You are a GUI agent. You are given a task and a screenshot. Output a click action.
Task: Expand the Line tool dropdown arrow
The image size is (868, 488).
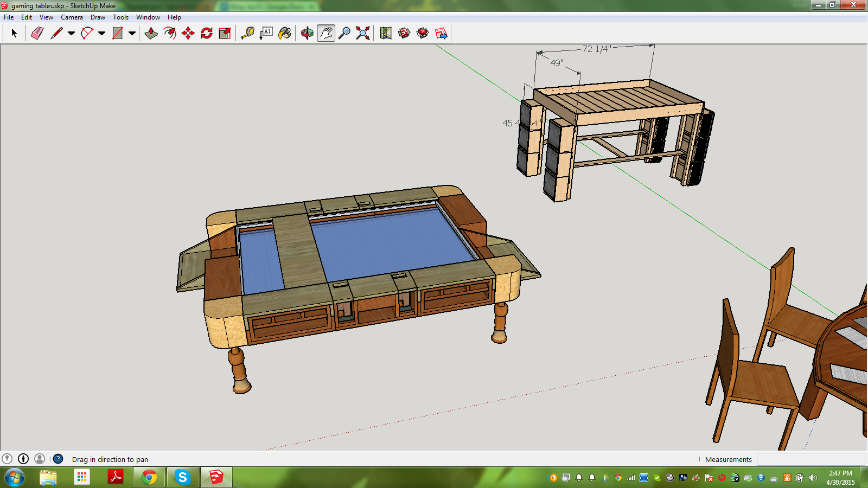coord(71,34)
